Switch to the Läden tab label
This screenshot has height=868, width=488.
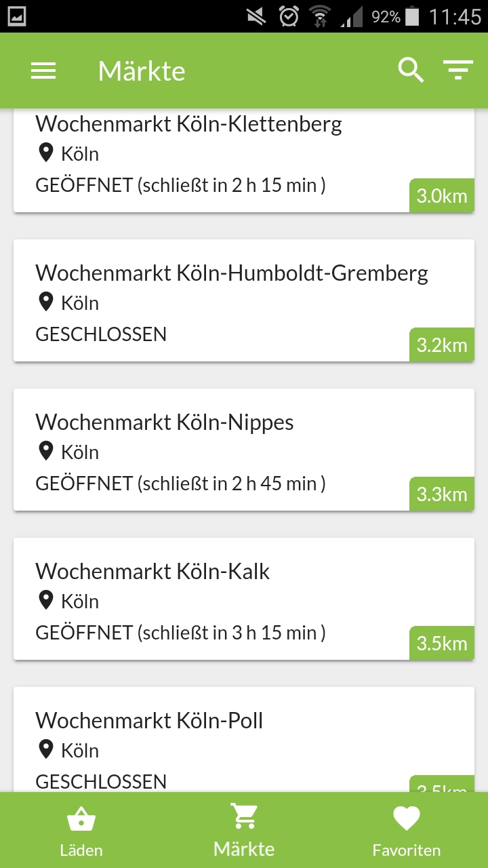point(81,850)
